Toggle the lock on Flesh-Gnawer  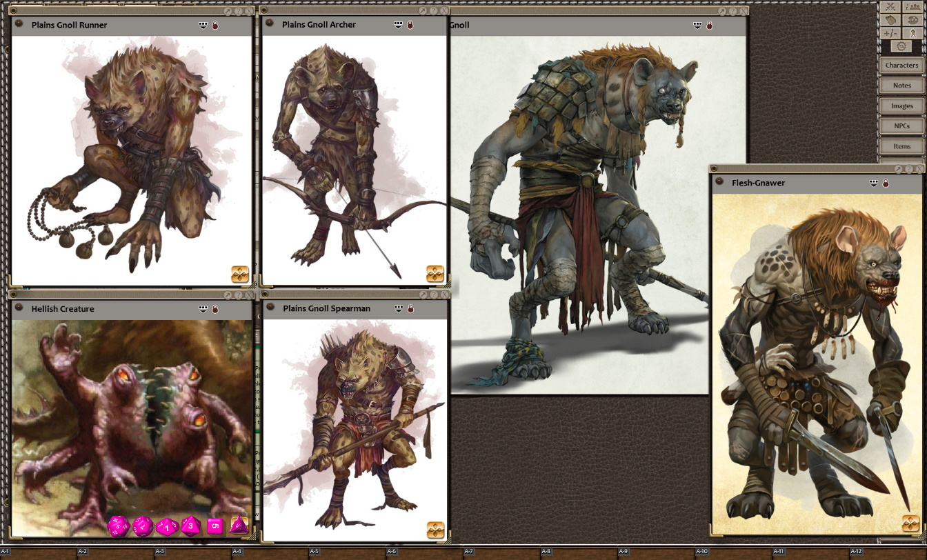click(886, 183)
